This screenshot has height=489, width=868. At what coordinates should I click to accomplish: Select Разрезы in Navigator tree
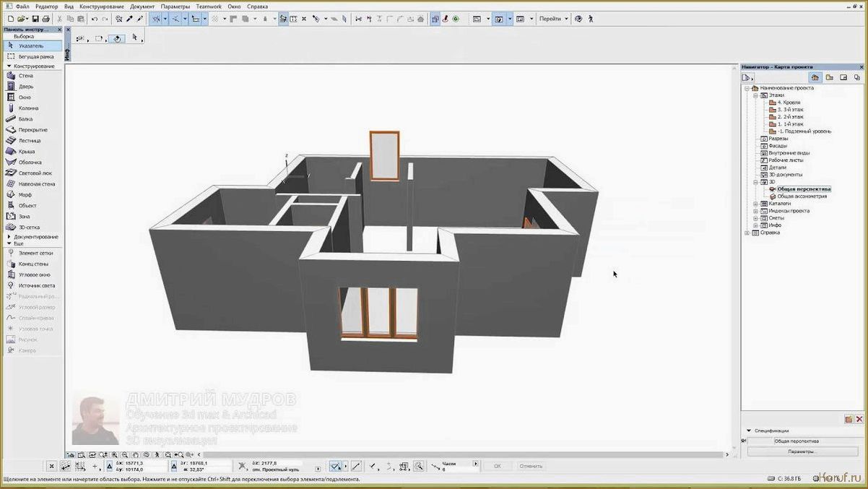(778, 139)
